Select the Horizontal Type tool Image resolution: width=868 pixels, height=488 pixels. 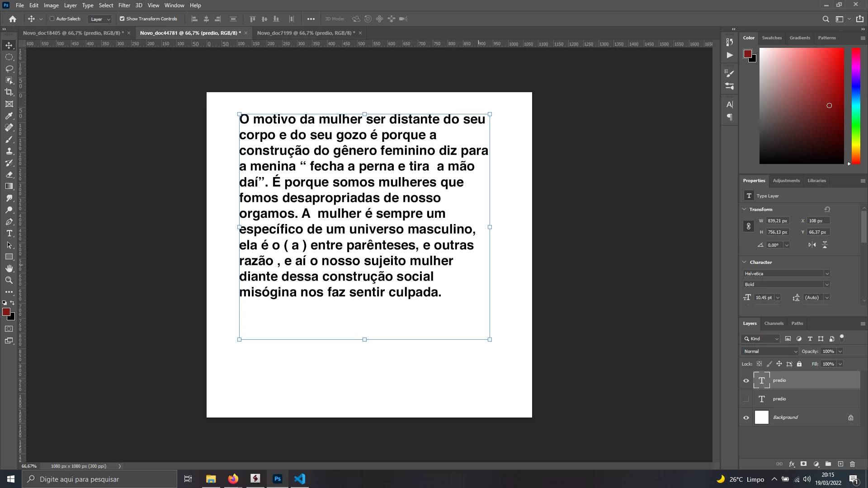coord(9,234)
